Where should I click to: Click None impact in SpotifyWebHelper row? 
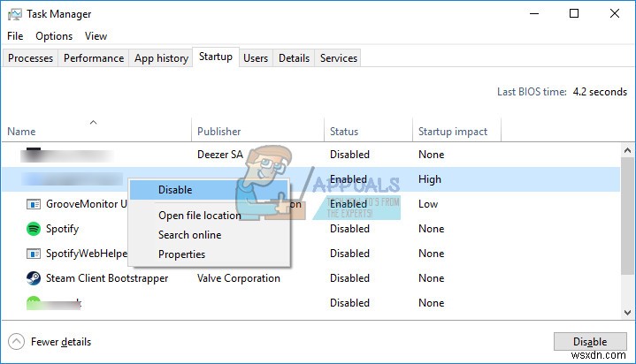[431, 254]
